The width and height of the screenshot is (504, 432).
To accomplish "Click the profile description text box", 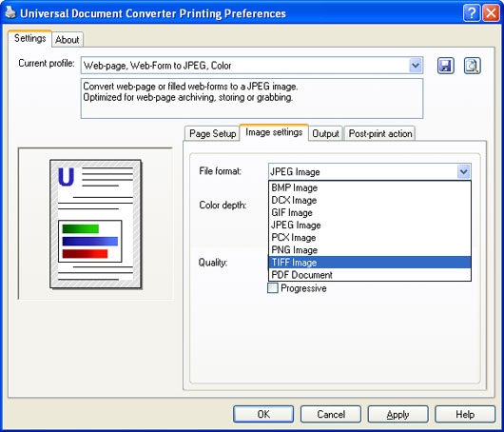I will tap(252, 98).
